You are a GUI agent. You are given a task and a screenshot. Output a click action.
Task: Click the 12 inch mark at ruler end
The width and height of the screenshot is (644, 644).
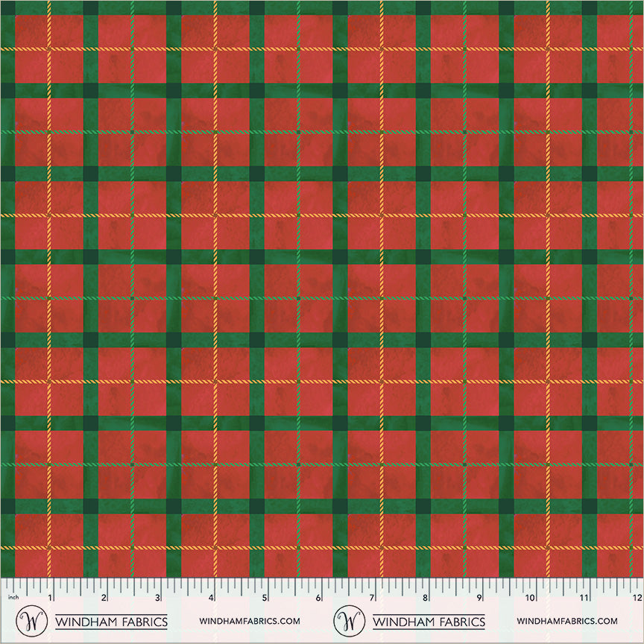637,598
